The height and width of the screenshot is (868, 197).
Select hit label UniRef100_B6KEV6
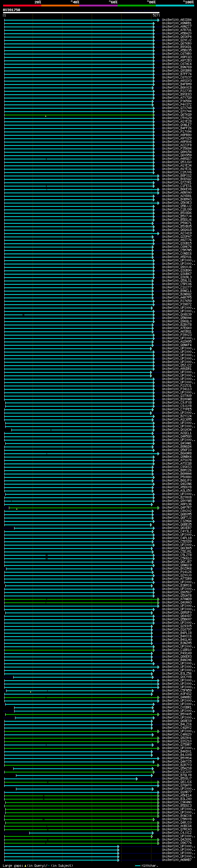point(177,189)
